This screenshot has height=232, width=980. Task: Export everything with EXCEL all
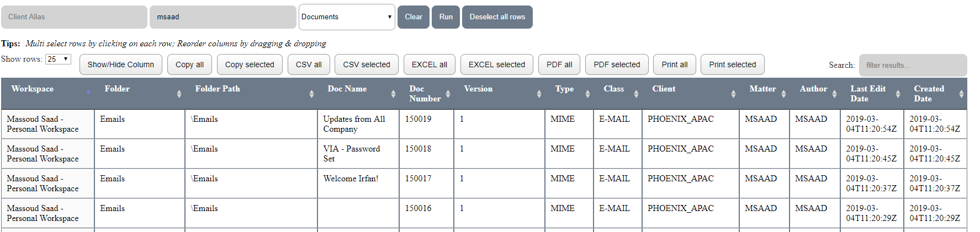click(x=429, y=64)
